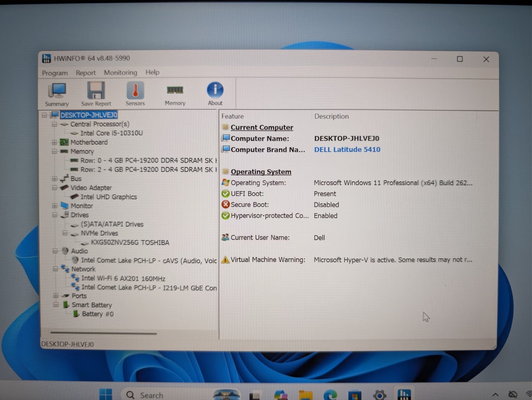Click the Virtual Machine Warning triangle icon
Viewport: 532px width, 400px height.
pyautogui.click(x=225, y=259)
